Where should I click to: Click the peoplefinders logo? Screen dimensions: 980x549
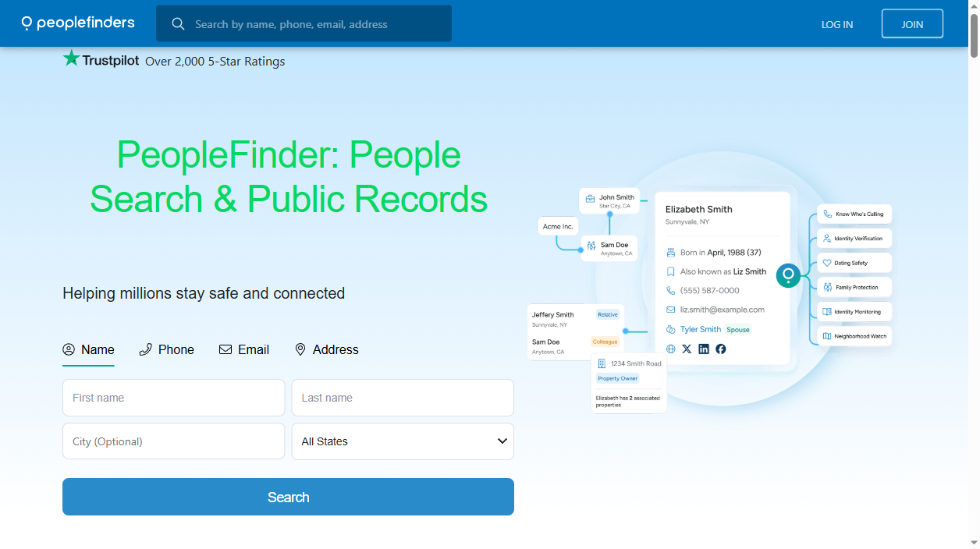tap(78, 23)
